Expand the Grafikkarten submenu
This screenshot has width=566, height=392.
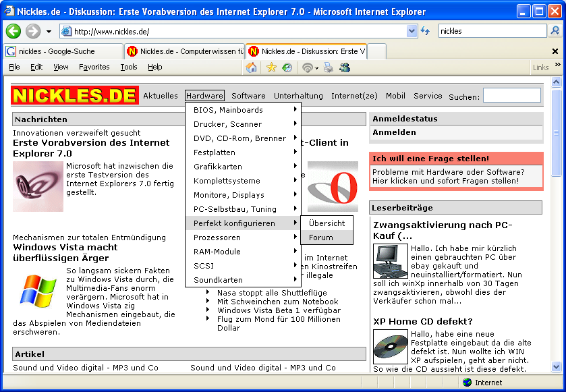[243, 167]
